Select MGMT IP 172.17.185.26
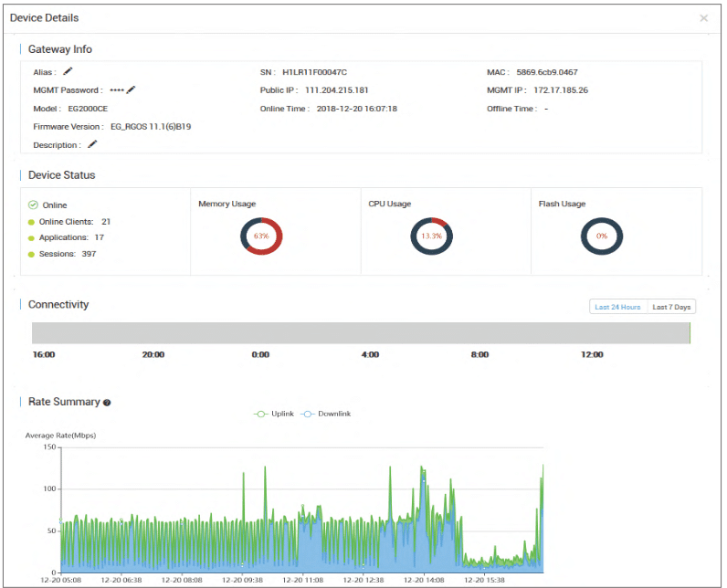Viewport: 727px width, 588px height. point(561,90)
